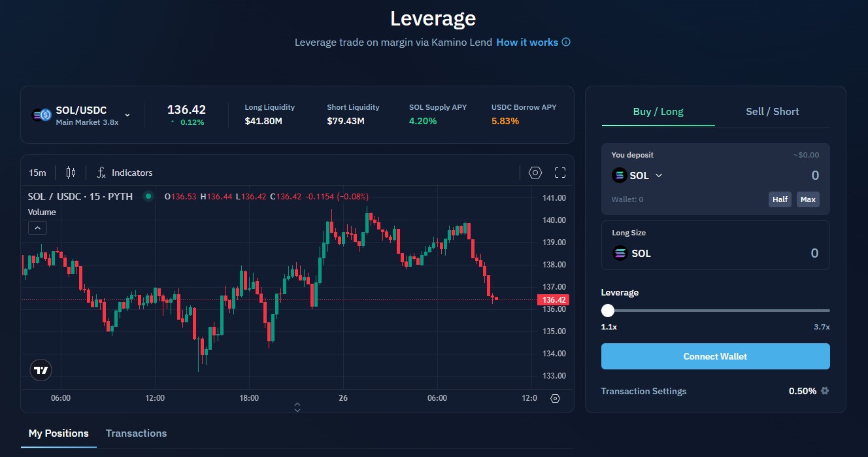
Task: Enter fullscreen chart mode
Action: pos(559,173)
